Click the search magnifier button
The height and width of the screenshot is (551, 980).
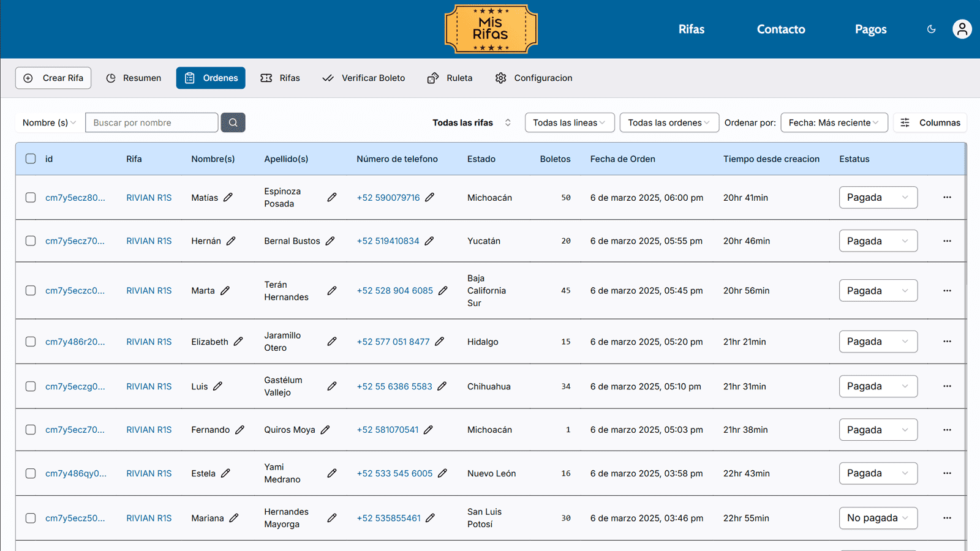click(233, 122)
